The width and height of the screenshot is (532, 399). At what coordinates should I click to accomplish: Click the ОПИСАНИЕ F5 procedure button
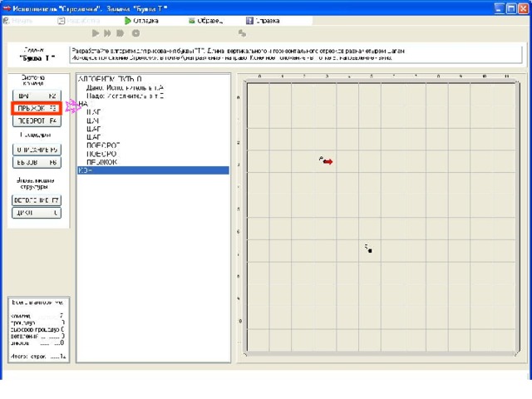37,150
